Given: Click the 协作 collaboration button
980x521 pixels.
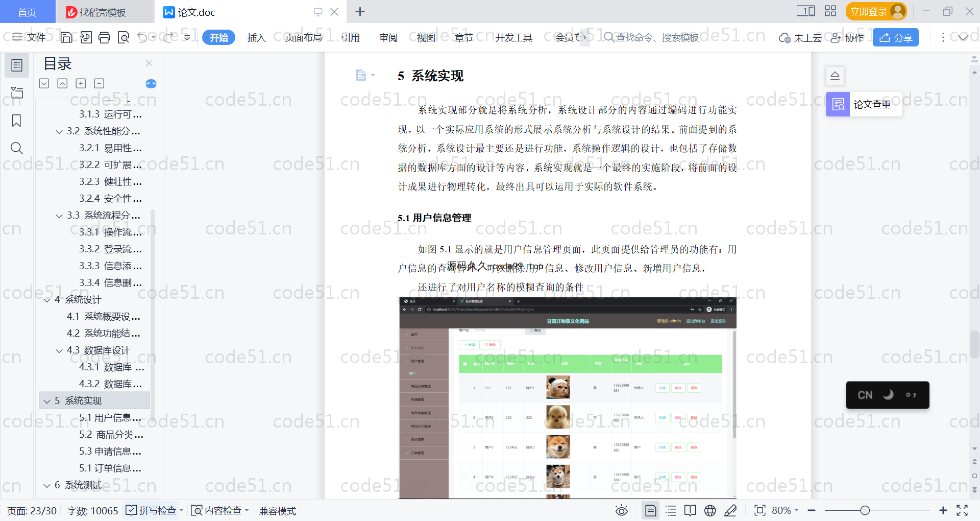Looking at the screenshot, I should 847,37.
